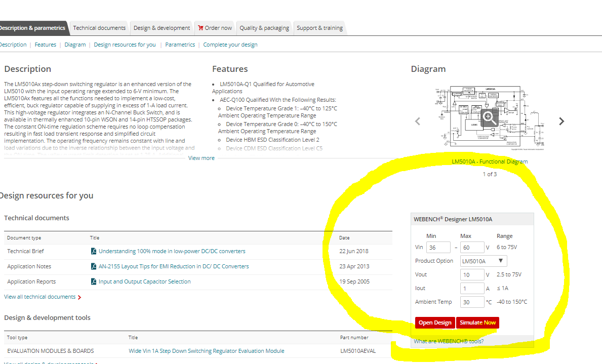Select the '2.5 to 75V' Vout range text
602x364 pixels.
click(509, 274)
